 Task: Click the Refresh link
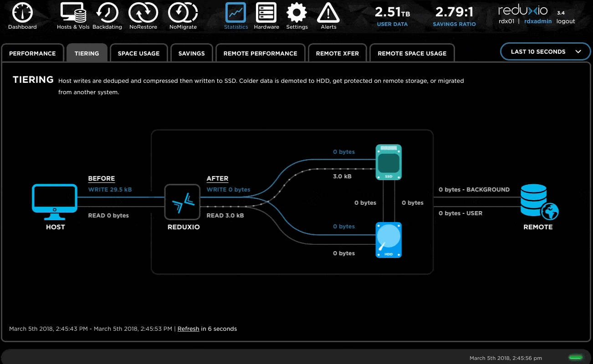[x=188, y=329]
